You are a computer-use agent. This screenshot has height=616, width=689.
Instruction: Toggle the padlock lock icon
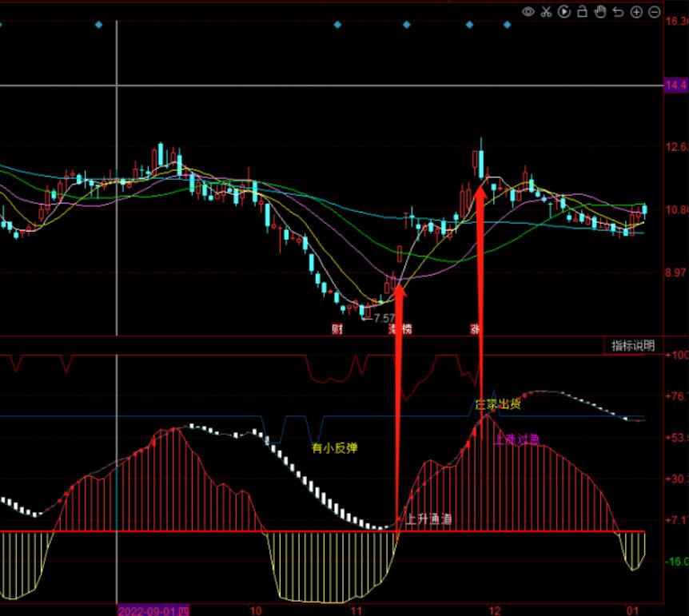(582, 11)
